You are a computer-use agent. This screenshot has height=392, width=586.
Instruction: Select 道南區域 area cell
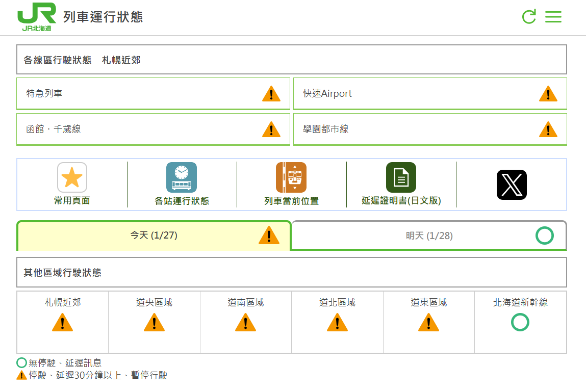pos(245,322)
